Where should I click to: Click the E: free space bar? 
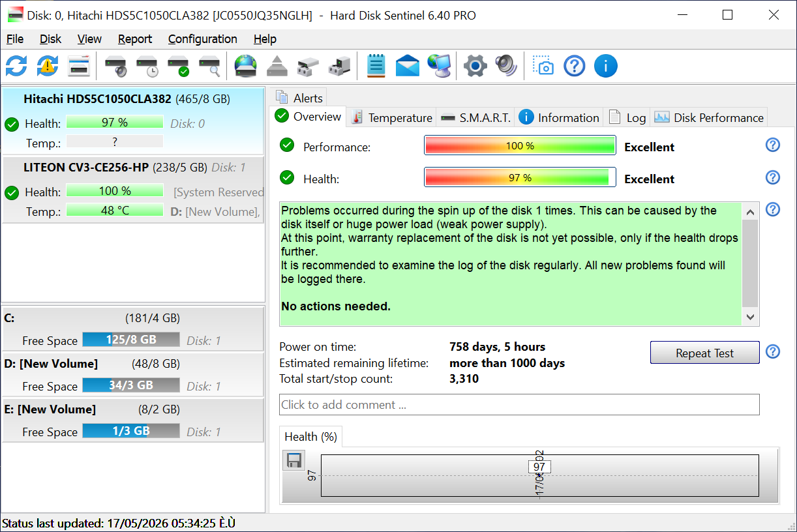click(131, 431)
